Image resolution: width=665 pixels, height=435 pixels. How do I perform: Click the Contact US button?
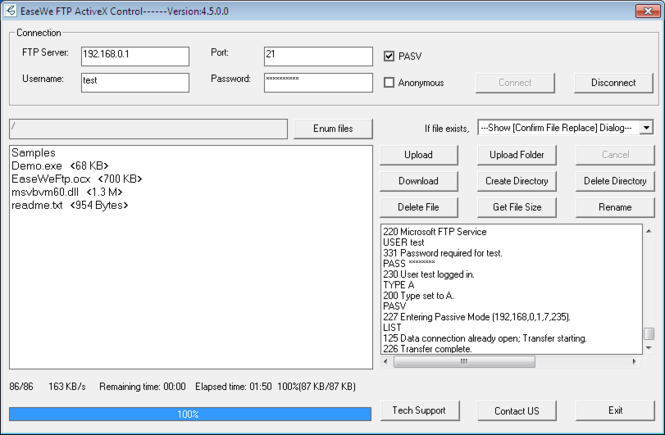pos(517,410)
